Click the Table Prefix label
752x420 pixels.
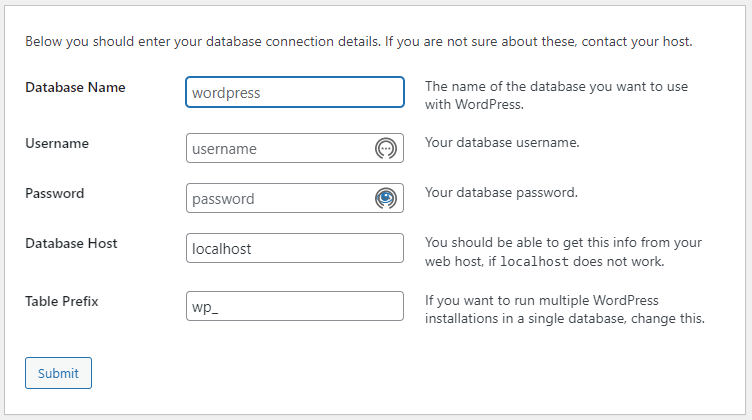[x=62, y=301]
